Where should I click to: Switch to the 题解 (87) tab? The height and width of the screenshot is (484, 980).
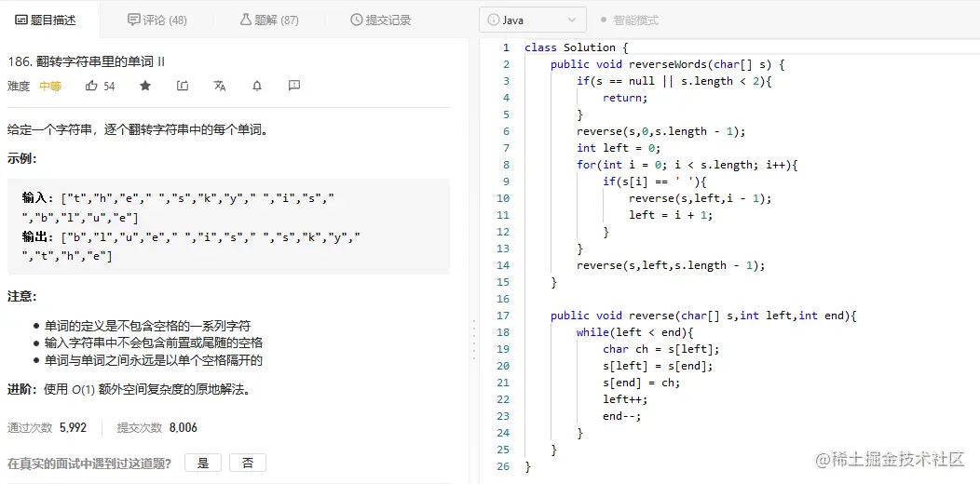click(269, 20)
